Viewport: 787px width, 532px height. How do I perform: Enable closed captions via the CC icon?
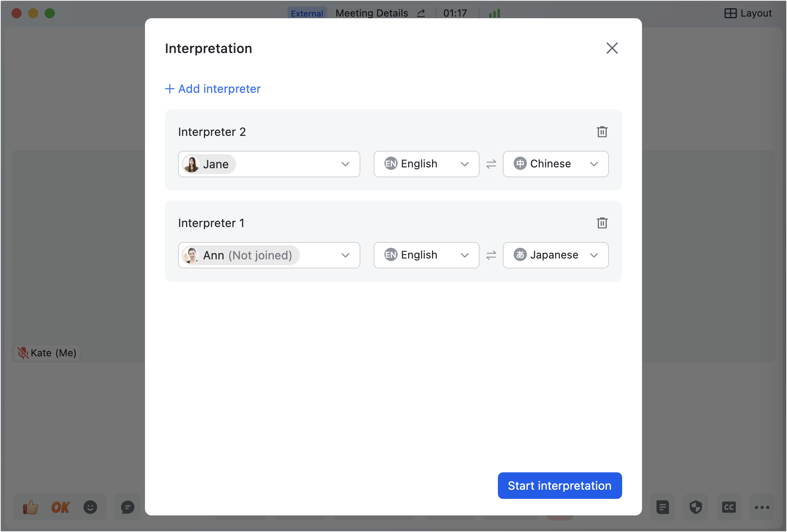pos(729,507)
